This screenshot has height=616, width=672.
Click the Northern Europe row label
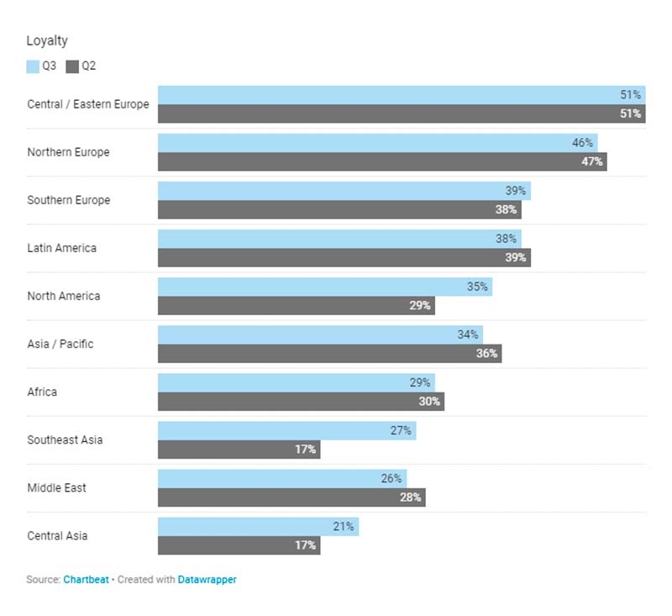click(68, 152)
